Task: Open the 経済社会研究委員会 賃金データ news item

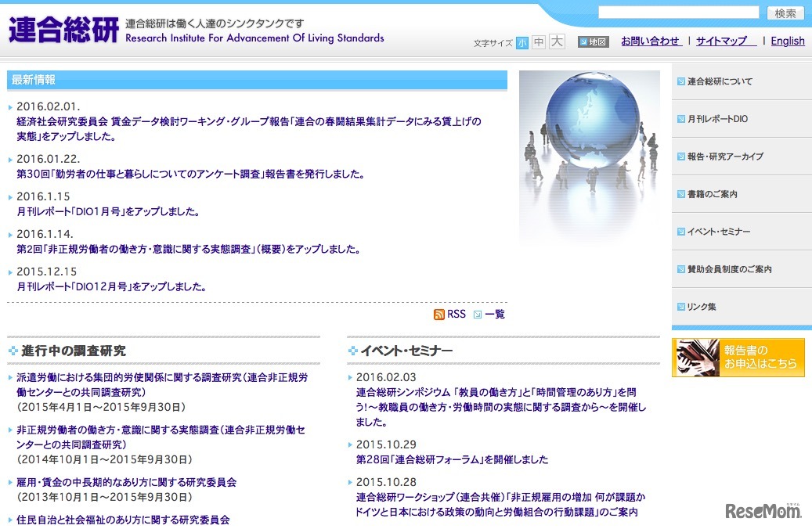Action: click(248, 129)
